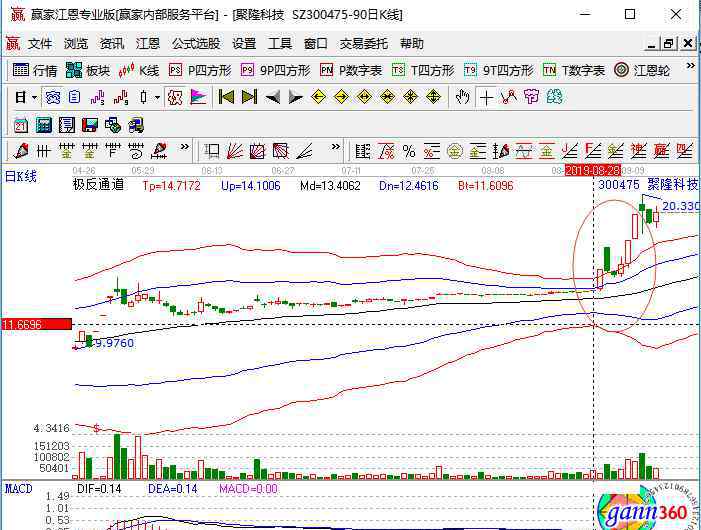This screenshot has height=530, width=701.
Task: Click the 20.330 high price label
Action: (x=681, y=206)
